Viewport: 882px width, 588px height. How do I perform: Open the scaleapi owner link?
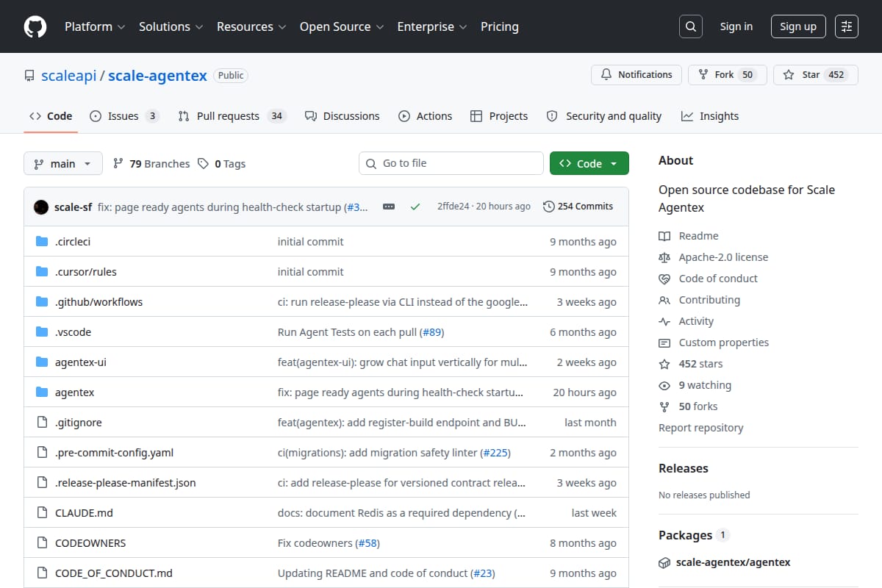point(69,76)
